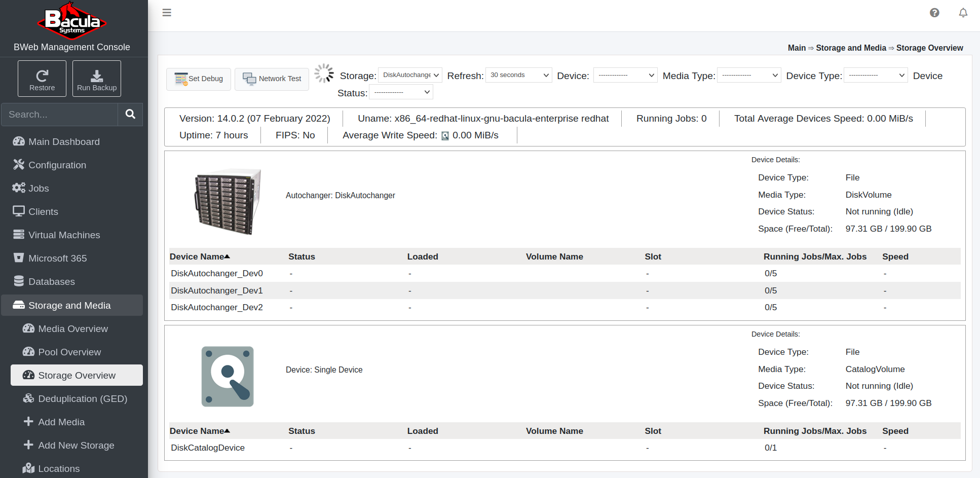Click the Autochanger: DiskAutochanger label
The image size is (980, 478).
[x=340, y=196]
